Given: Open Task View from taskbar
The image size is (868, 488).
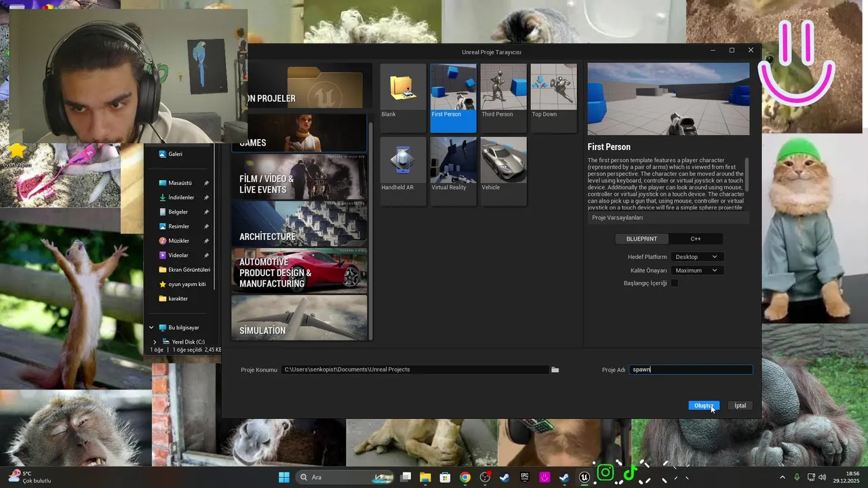Looking at the screenshot, I should point(406,477).
